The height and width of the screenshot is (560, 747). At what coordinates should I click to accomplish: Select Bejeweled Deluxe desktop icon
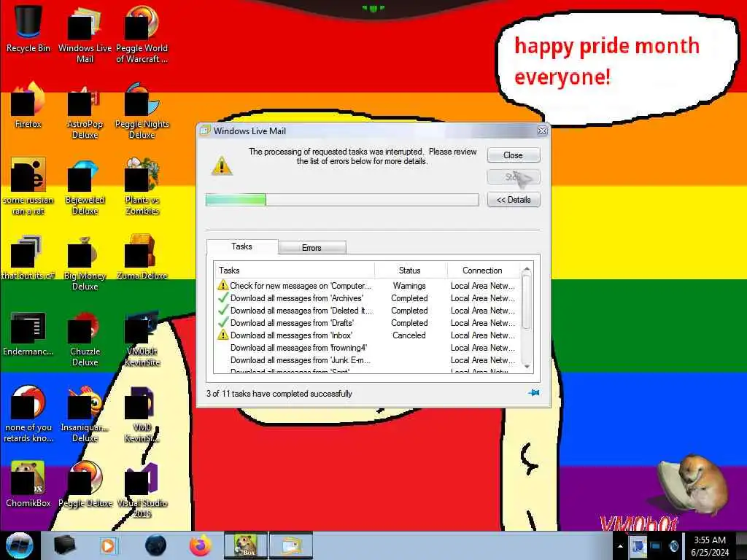tap(85, 186)
